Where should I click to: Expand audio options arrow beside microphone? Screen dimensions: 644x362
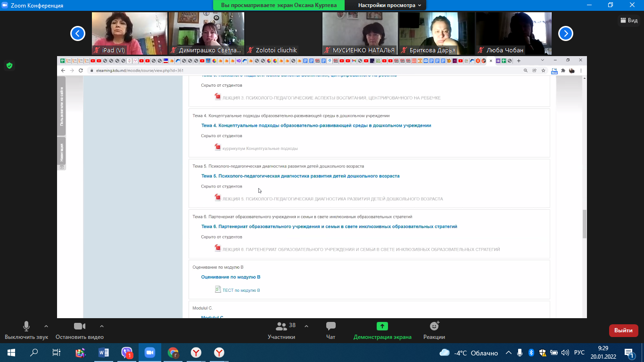coord(46,326)
